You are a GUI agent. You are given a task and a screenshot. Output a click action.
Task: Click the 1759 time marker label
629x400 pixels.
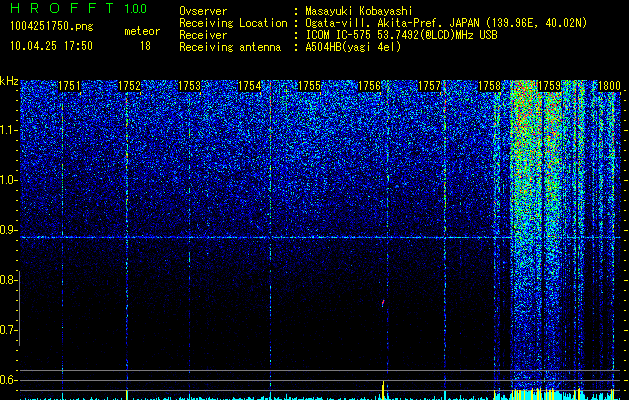[549, 86]
